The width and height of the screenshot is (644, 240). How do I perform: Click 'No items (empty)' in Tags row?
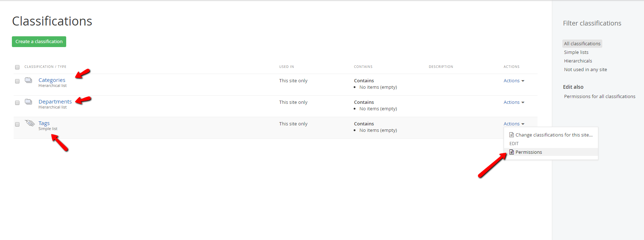tap(378, 130)
